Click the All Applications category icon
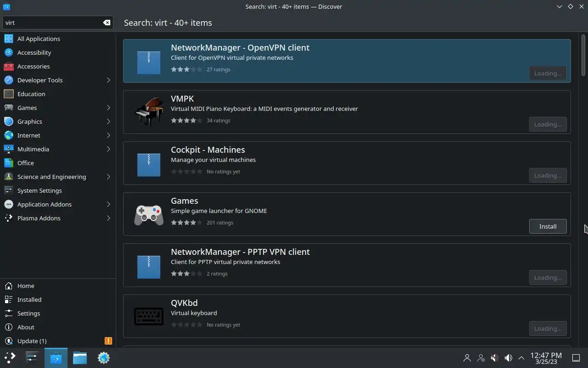 (9, 39)
